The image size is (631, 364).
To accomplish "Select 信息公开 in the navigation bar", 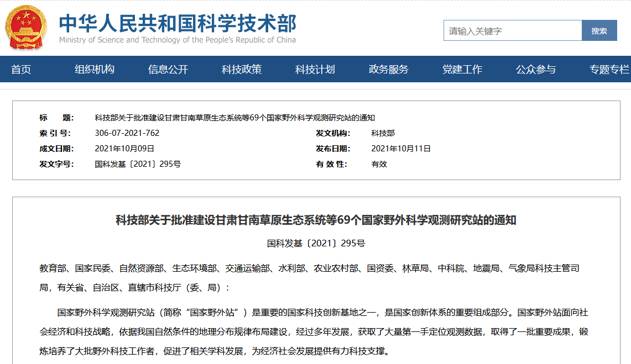I will point(168,70).
